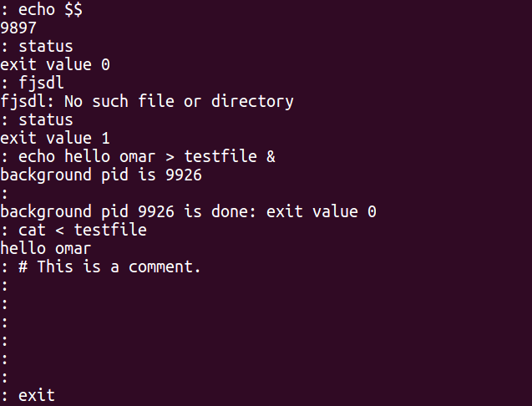
Task: Click the second 'status' command line
Action: click(x=37, y=119)
